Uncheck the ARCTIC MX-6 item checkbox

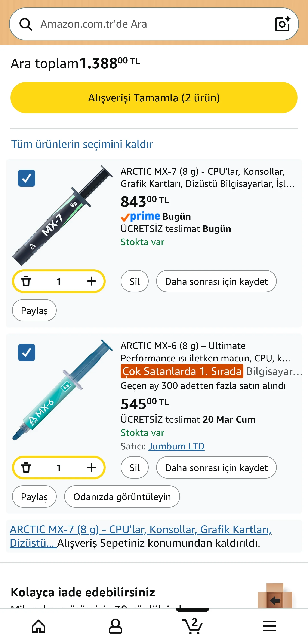tap(27, 352)
